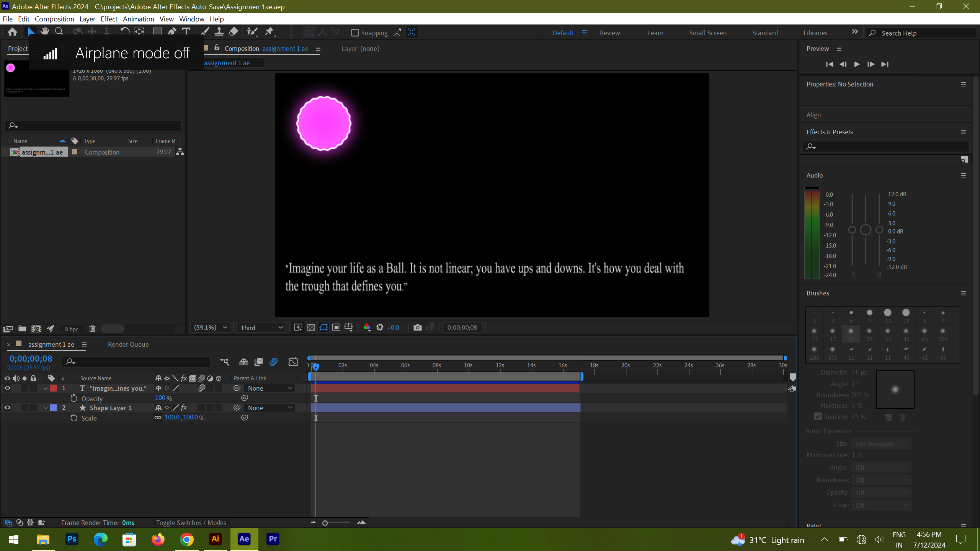The image size is (980, 551).
Task: Switch to the Render Queue tab
Action: (x=128, y=344)
